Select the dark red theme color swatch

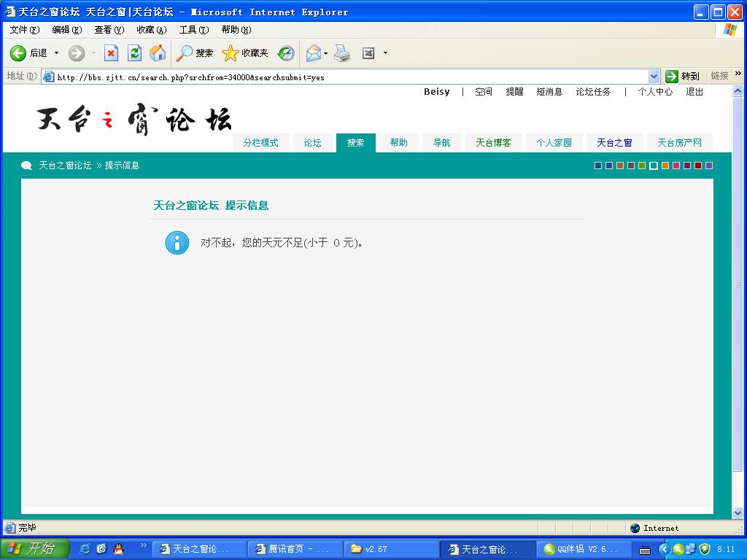pos(698,166)
